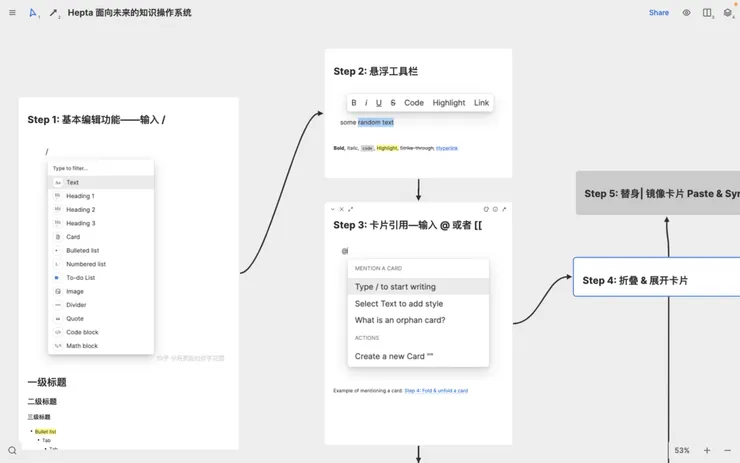
Task: Click the 一级标题 heading in Step 1 card
Action: [47, 382]
